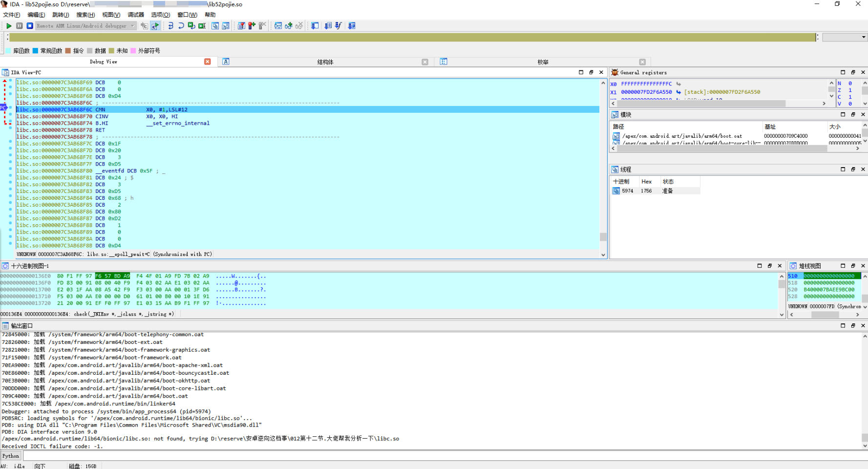
Task: Click the Python console language selector
Action: (x=11, y=456)
